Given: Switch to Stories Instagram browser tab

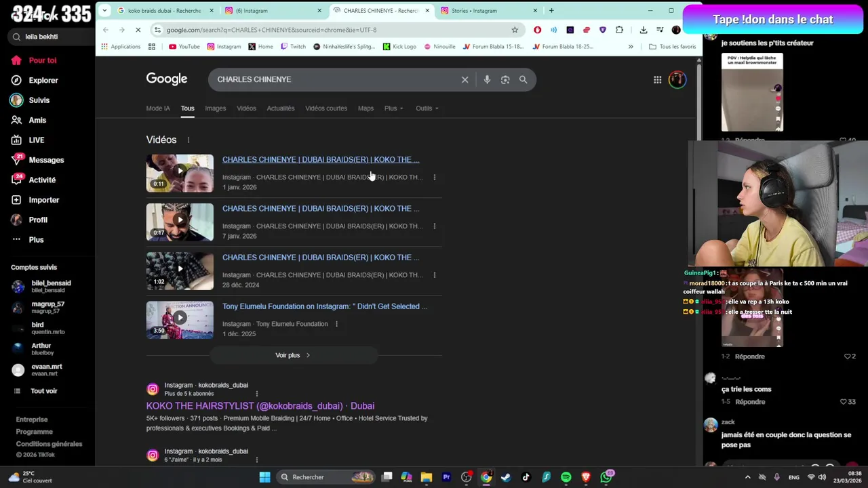Looking at the screenshot, I should [489, 11].
